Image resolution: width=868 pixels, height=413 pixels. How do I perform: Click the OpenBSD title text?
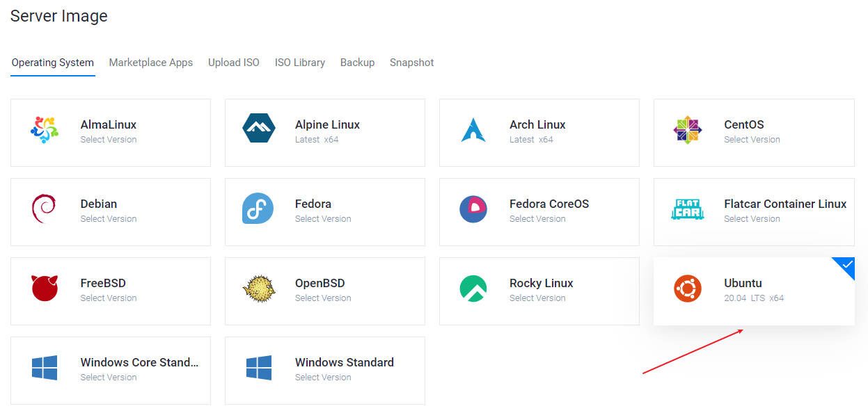point(319,284)
